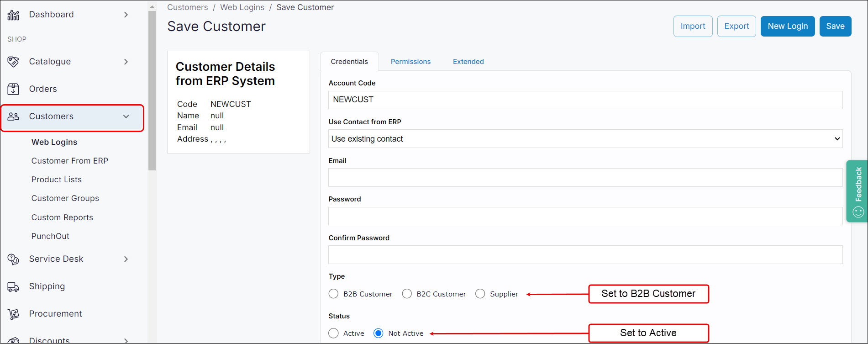Collapse the Customers menu chevron
868x344 pixels.
(126, 116)
